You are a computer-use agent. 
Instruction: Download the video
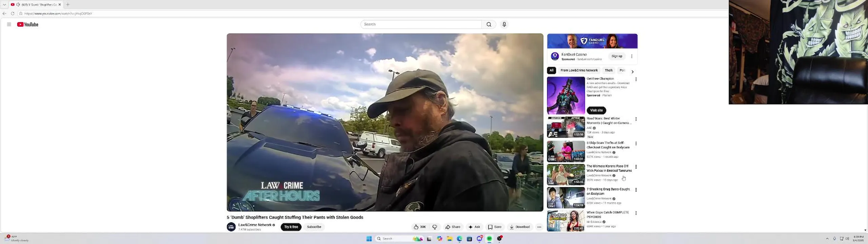click(520, 227)
